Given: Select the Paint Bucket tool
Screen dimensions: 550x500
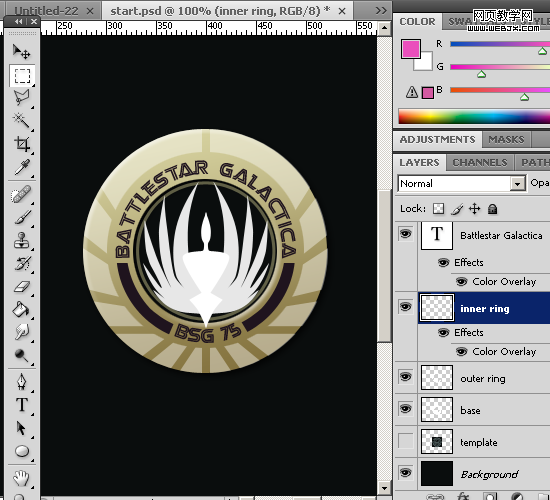Looking at the screenshot, I should (x=22, y=309).
